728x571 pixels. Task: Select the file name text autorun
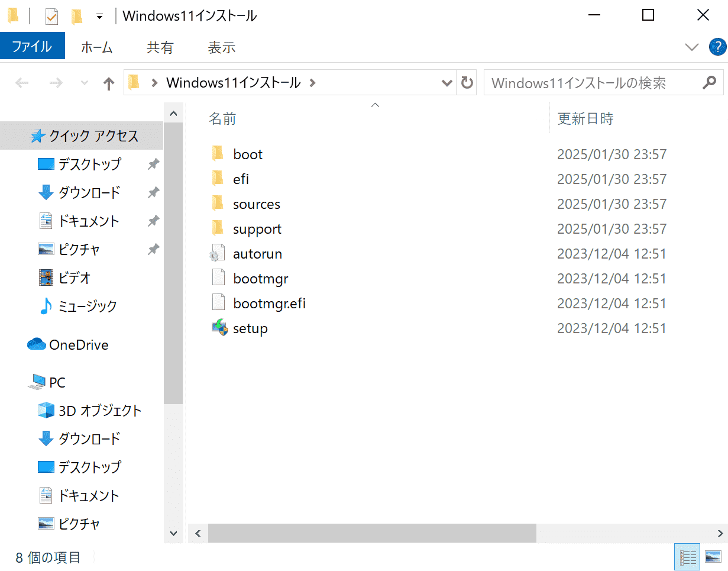(x=257, y=254)
